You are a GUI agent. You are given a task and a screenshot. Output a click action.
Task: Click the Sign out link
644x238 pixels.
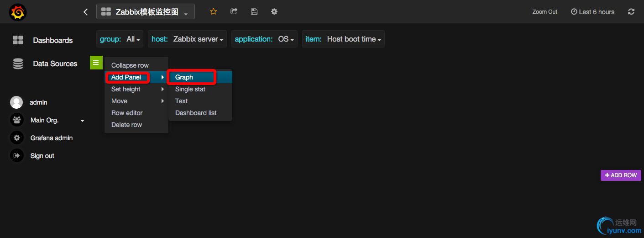click(x=42, y=156)
